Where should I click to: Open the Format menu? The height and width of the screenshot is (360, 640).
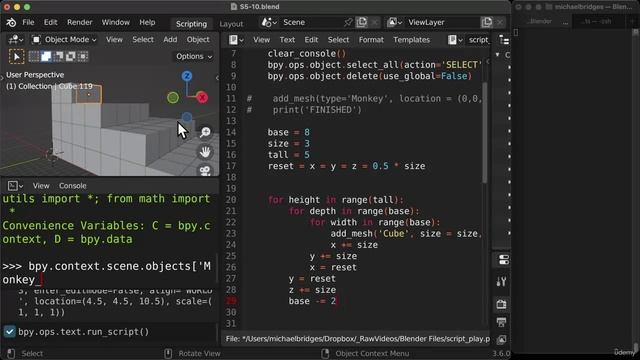click(x=371, y=40)
